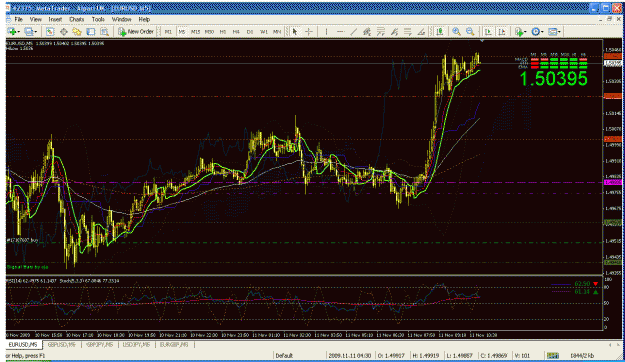Expand the New Chart dropdown arrow
This screenshot has height=362, width=625.
[18, 32]
